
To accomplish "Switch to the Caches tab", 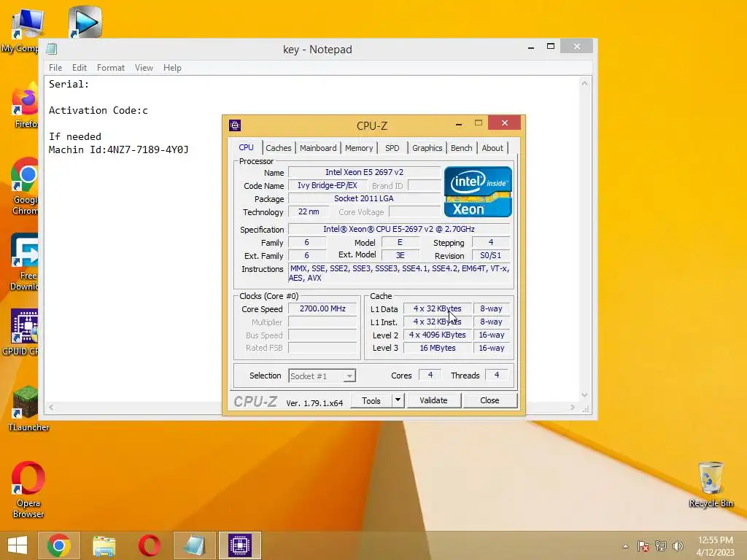I will pos(278,148).
